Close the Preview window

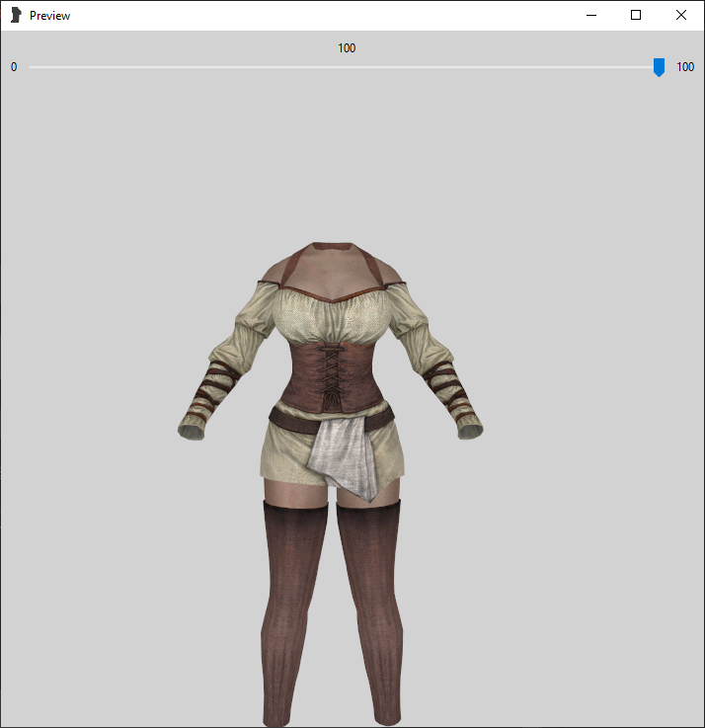pos(681,16)
